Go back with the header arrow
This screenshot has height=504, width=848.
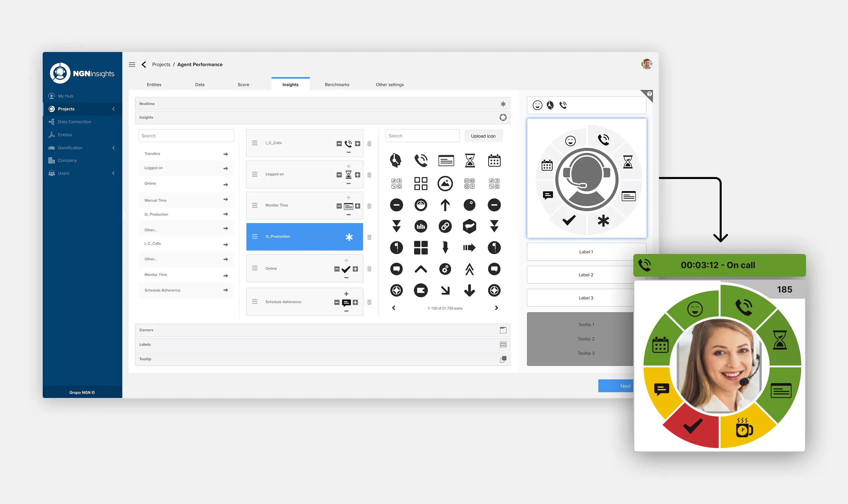coord(144,65)
